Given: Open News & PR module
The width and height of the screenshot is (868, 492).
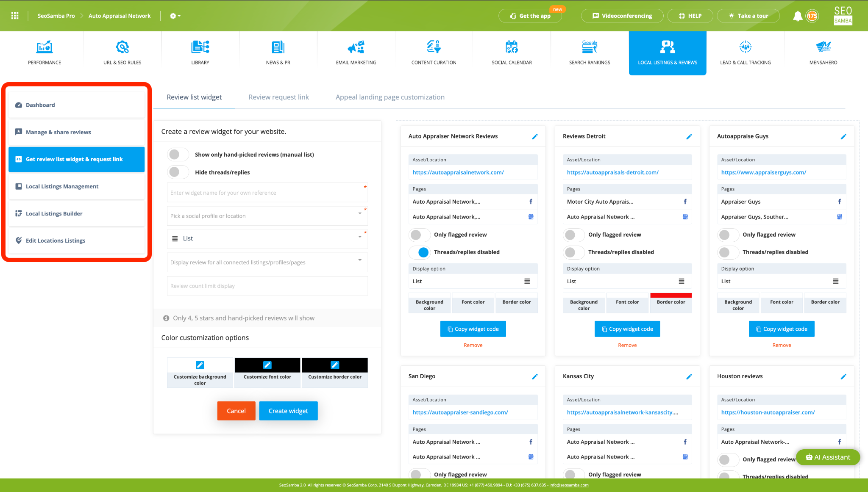Looking at the screenshot, I should click(278, 53).
